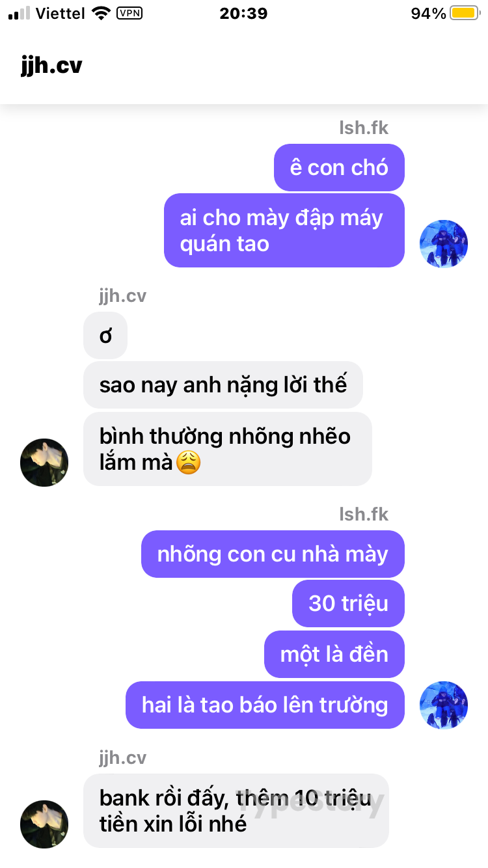
Task: Open jjh.cv avatar beside 'lắm mà' message
Action: tap(44, 462)
